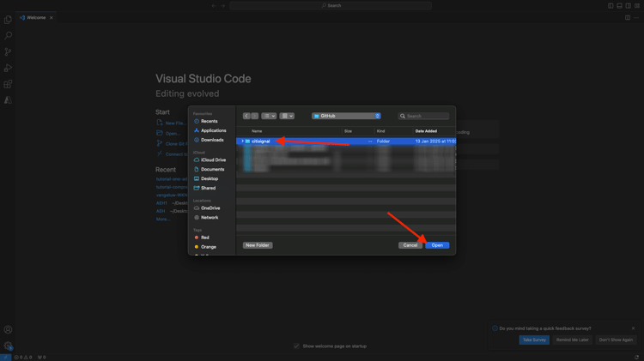Screen dimensions: 644x361
Task: Select Documents in dialog sidebar
Action: coord(212,170)
